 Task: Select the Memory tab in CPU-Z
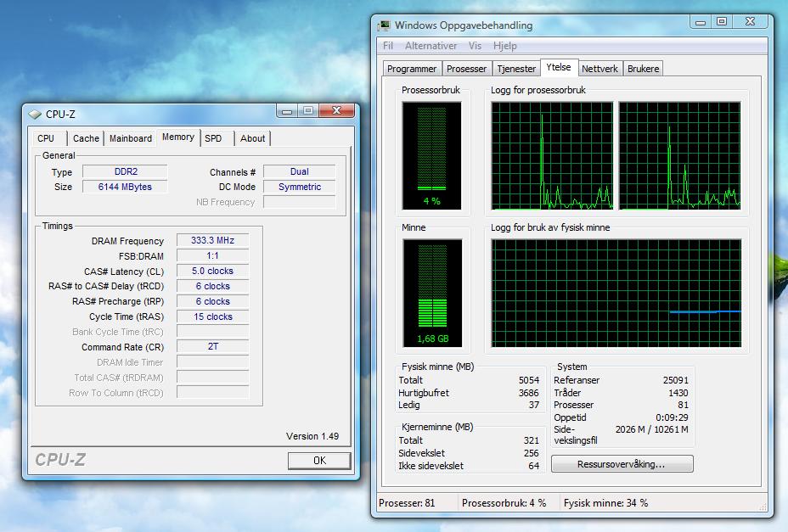tap(178, 137)
